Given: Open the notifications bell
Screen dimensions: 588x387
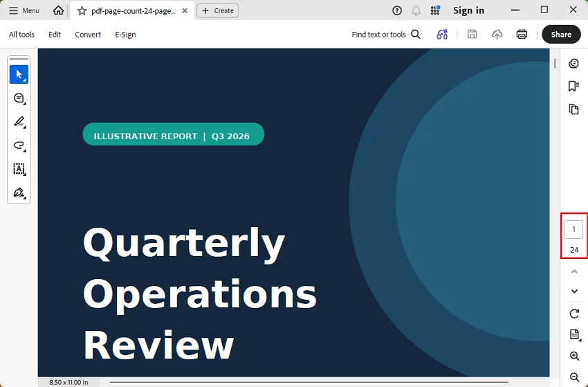Looking at the screenshot, I should point(416,10).
